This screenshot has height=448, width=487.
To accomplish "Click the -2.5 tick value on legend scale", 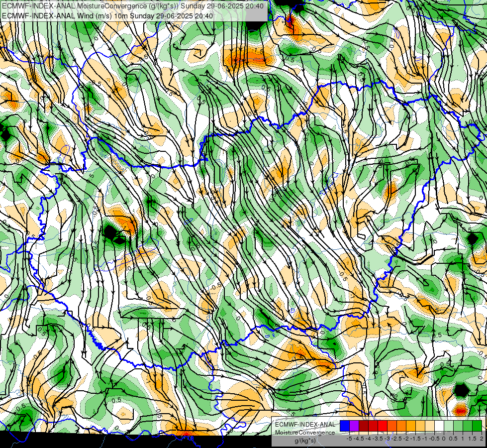I will [x=396, y=439].
